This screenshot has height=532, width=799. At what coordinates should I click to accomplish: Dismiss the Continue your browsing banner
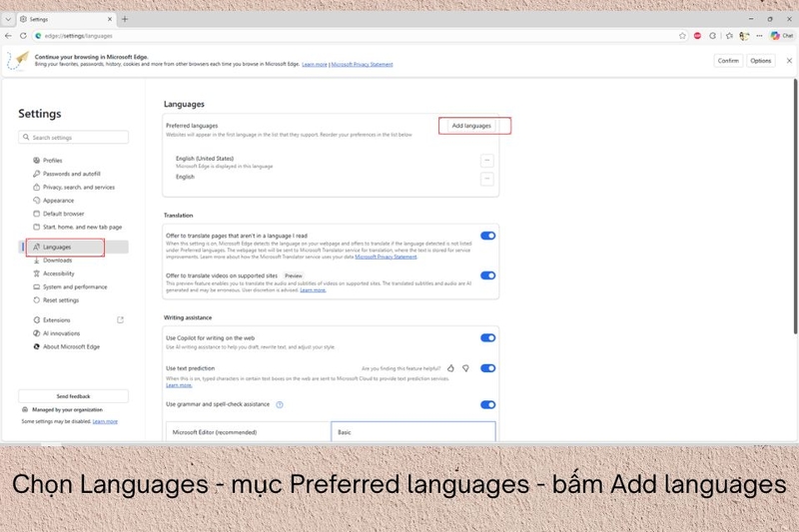tap(789, 61)
